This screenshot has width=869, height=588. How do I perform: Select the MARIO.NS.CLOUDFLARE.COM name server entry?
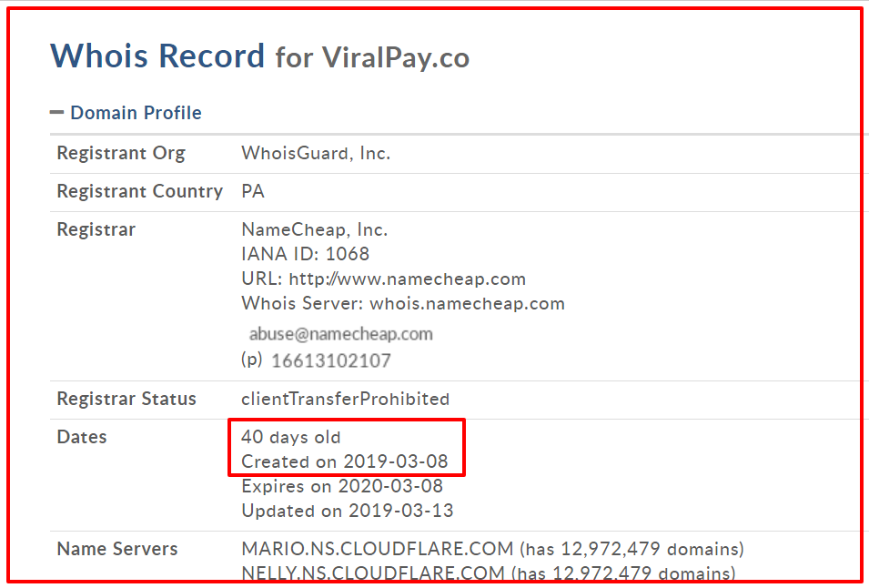pos(492,549)
